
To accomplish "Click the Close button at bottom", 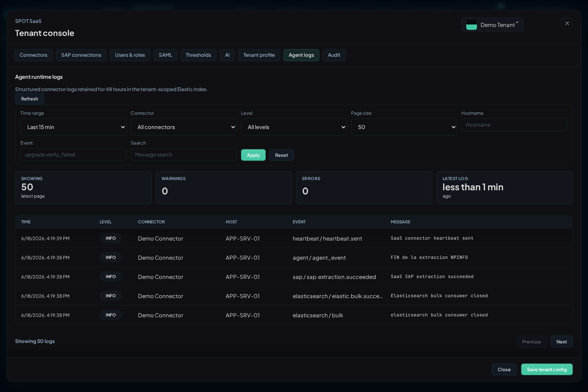I will point(504,370).
